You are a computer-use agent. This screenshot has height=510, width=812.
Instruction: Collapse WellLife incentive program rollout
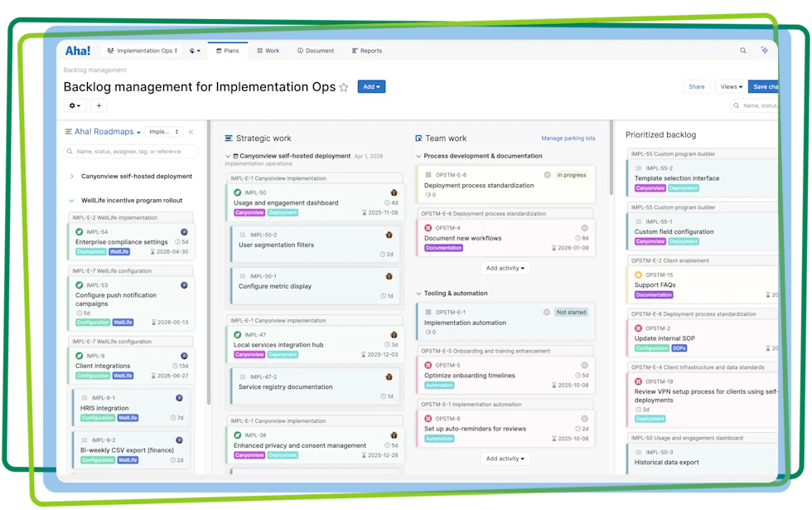click(x=71, y=201)
